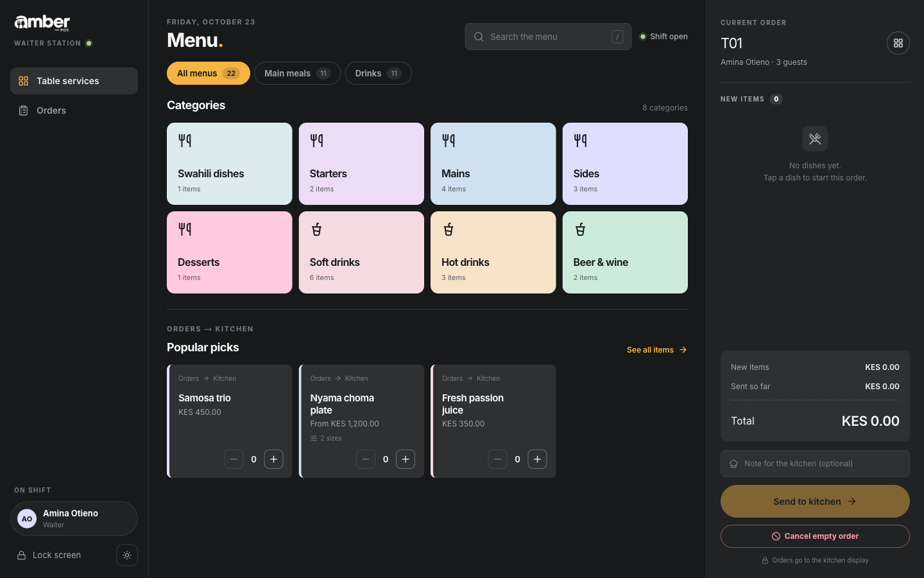The height and width of the screenshot is (578, 924).
Task: Focus the Search the menu field
Action: [x=548, y=37]
